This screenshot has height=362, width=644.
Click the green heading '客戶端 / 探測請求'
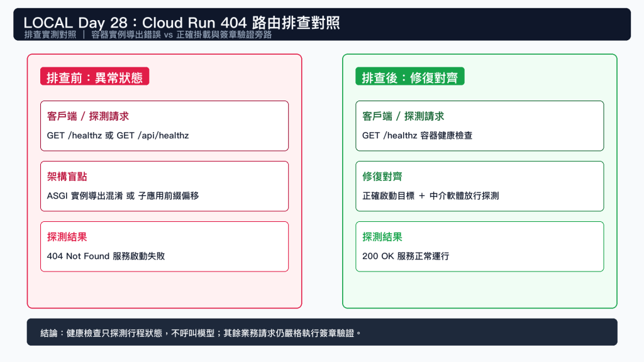coord(403,116)
